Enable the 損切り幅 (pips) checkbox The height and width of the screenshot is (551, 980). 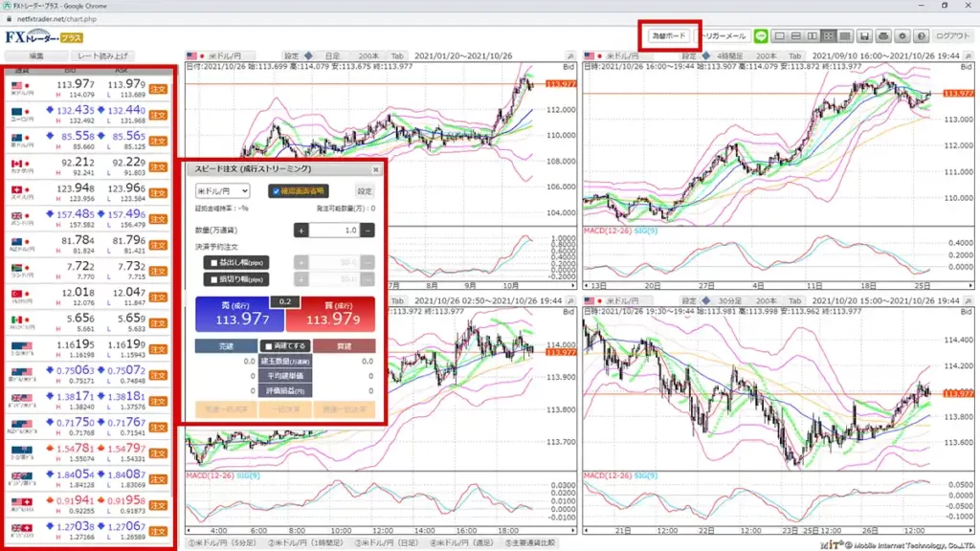[x=214, y=279]
